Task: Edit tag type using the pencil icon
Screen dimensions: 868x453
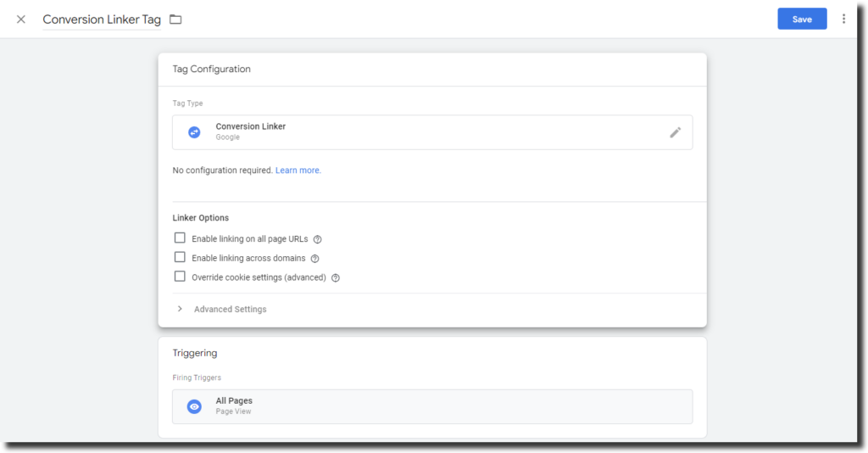Action: click(x=676, y=132)
